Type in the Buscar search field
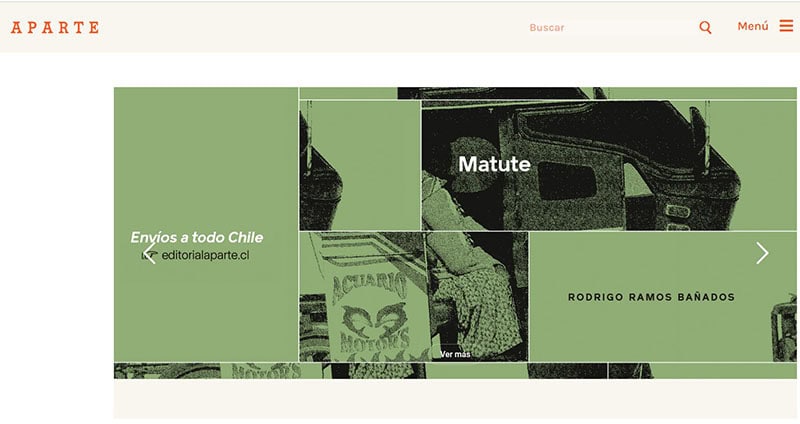The width and height of the screenshot is (800, 424). (x=610, y=27)
